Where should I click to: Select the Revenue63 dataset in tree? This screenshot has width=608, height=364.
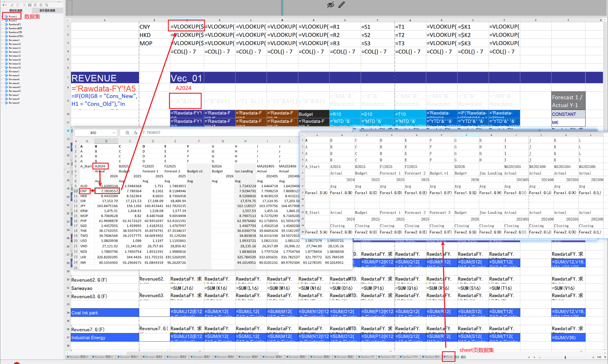tap(15, 91)
